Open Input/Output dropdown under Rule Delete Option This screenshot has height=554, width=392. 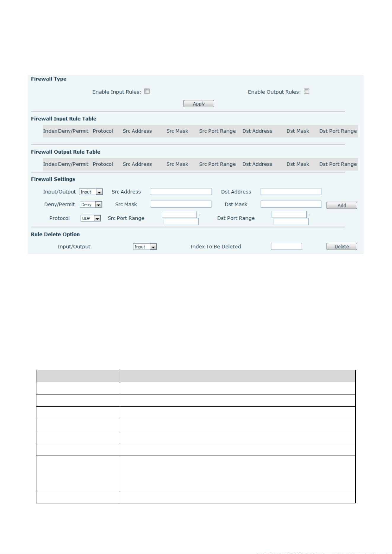tap(145, 247)
